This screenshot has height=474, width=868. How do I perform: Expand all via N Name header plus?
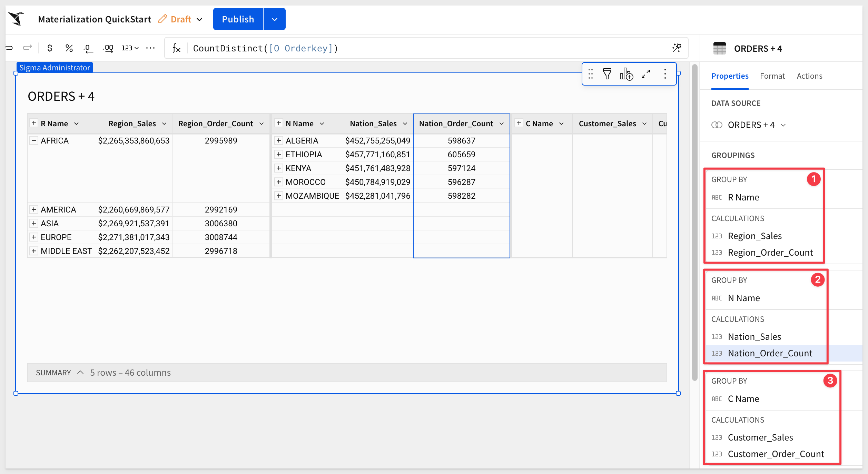pyautogui.click(x=279, y=123)
